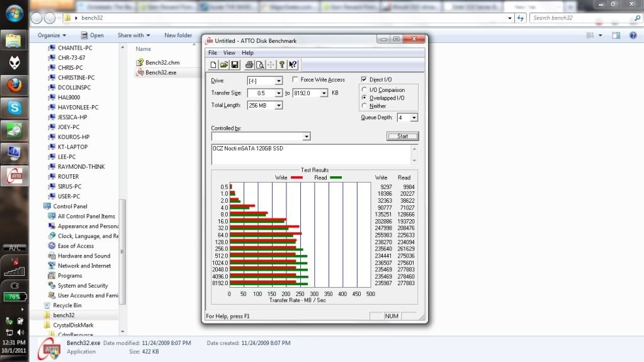
Task: Click the Start button to run benchmark
Action: (x=402, y=136)
